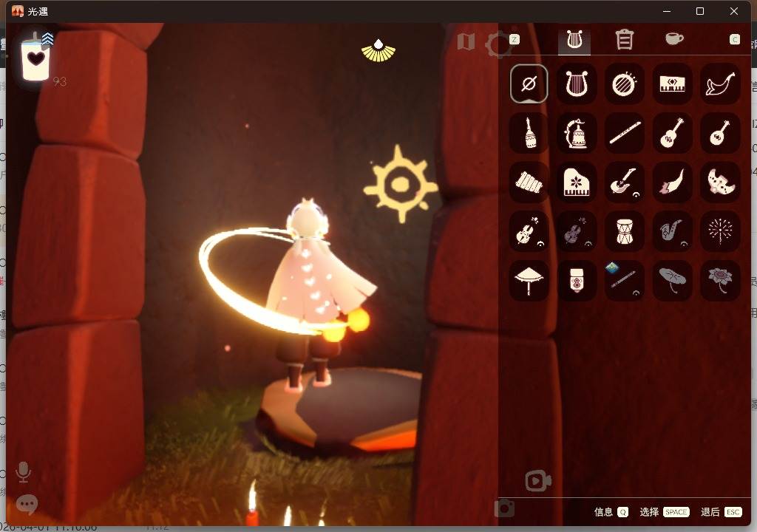Pick the greyed-out saxophone

click(x=672, y=232)
